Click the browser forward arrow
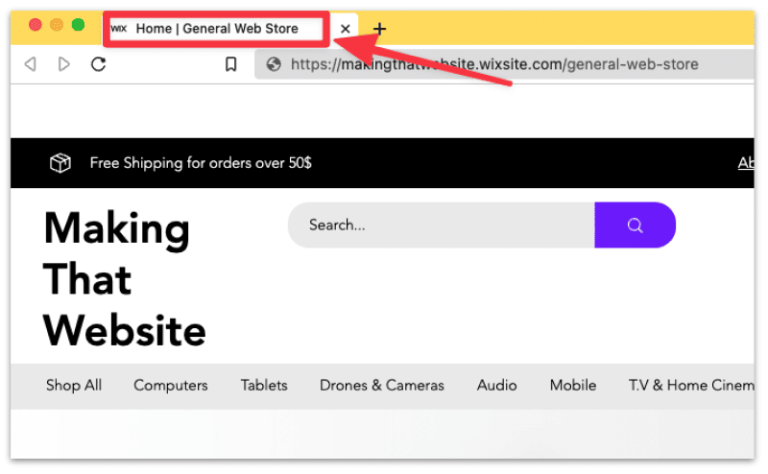This screenshot has width=768, height=474. tap(64, 64)
